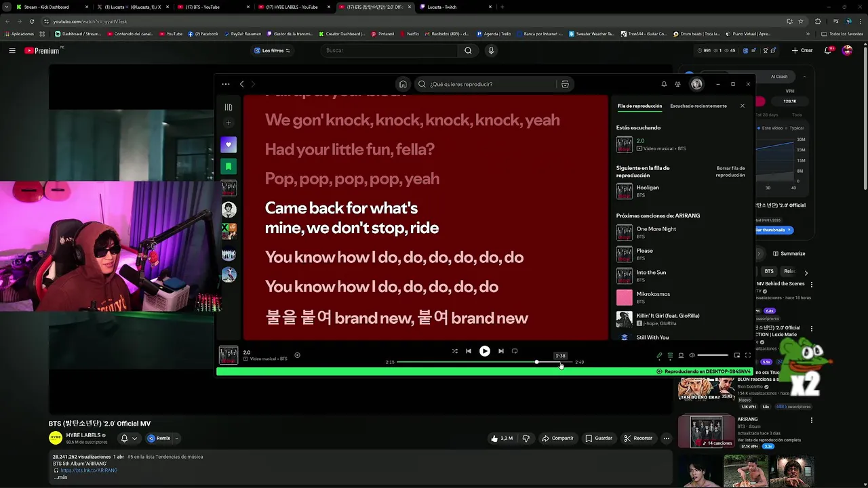Go to previous track in Spotify
This screenshot has width=868, height=488.
coord(469,351)
